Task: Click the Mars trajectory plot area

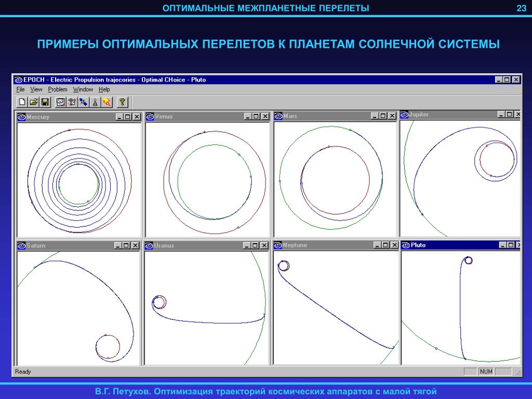Action: 335,179
